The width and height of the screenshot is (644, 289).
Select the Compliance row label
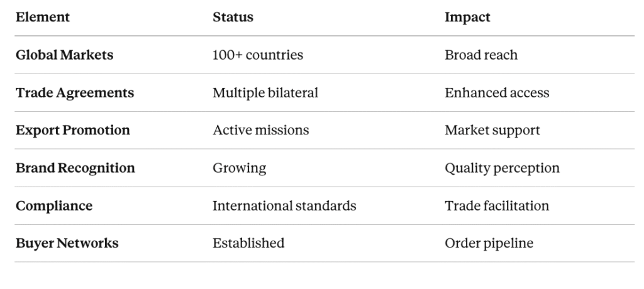click(x=54, y=206)
